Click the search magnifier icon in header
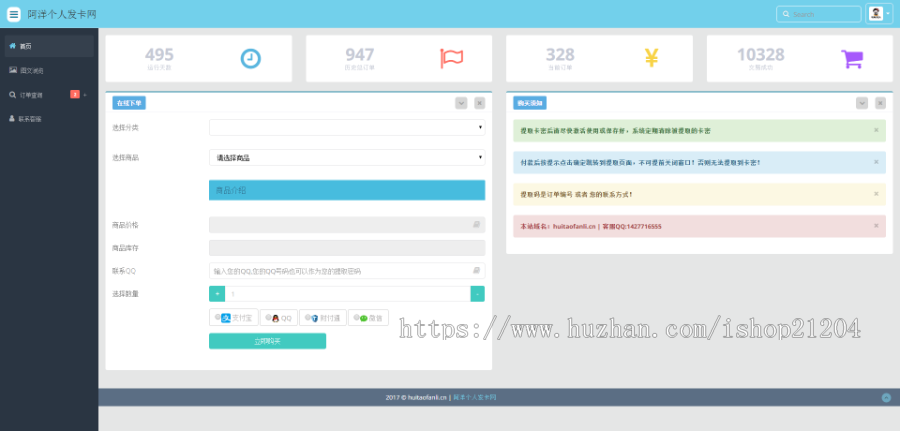The width and height of the screenshot is (900, 431). (x=786, y=14)
